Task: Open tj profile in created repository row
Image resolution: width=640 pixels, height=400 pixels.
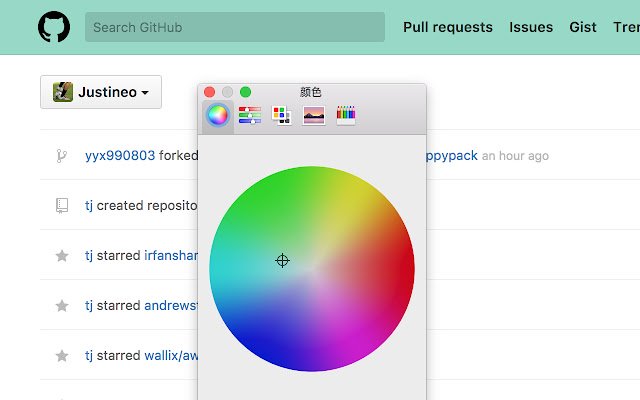Action: pos(89,206)
